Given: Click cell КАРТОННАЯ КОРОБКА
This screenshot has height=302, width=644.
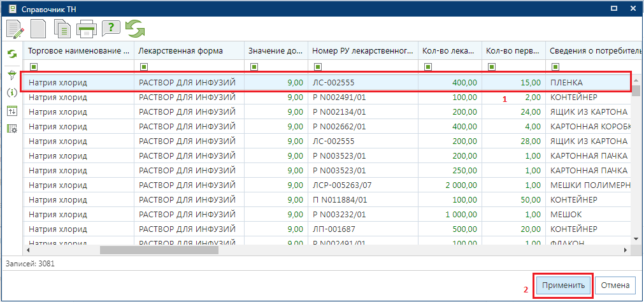Looking at the screenshot, I should click(588, 127).
